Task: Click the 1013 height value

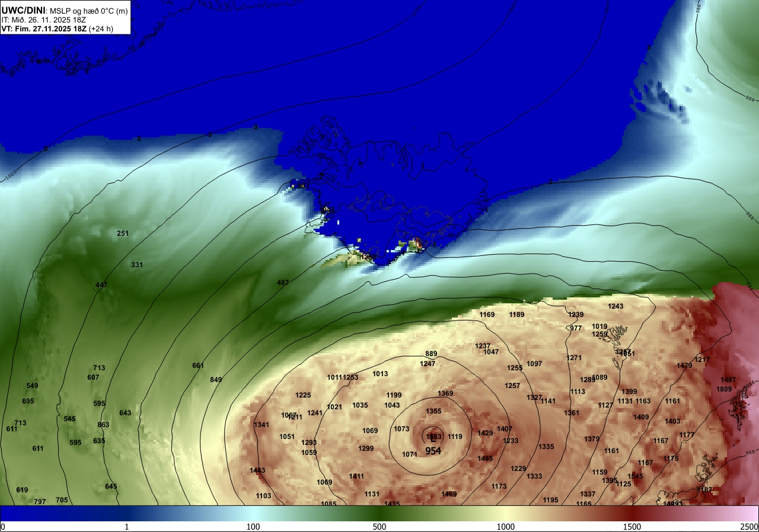Action: (380, 374)
